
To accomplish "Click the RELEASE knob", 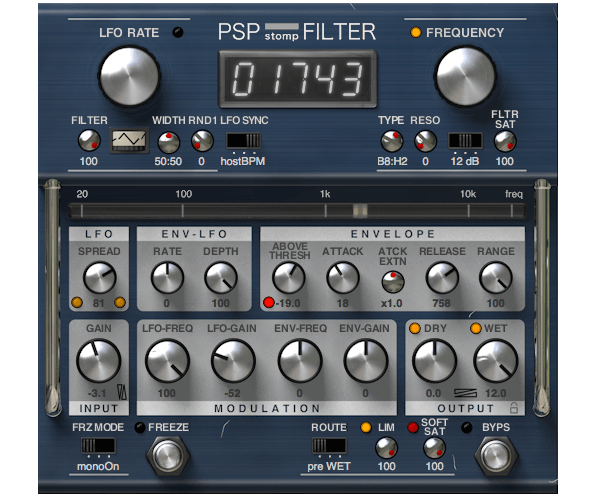I will 442,277.
